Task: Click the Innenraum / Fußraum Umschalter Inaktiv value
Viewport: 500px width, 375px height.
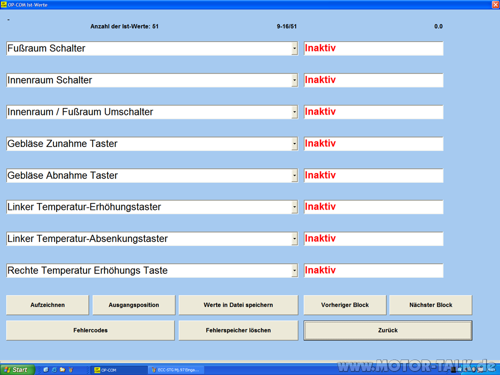Action: pyautogui.click(x=373, y=112)
